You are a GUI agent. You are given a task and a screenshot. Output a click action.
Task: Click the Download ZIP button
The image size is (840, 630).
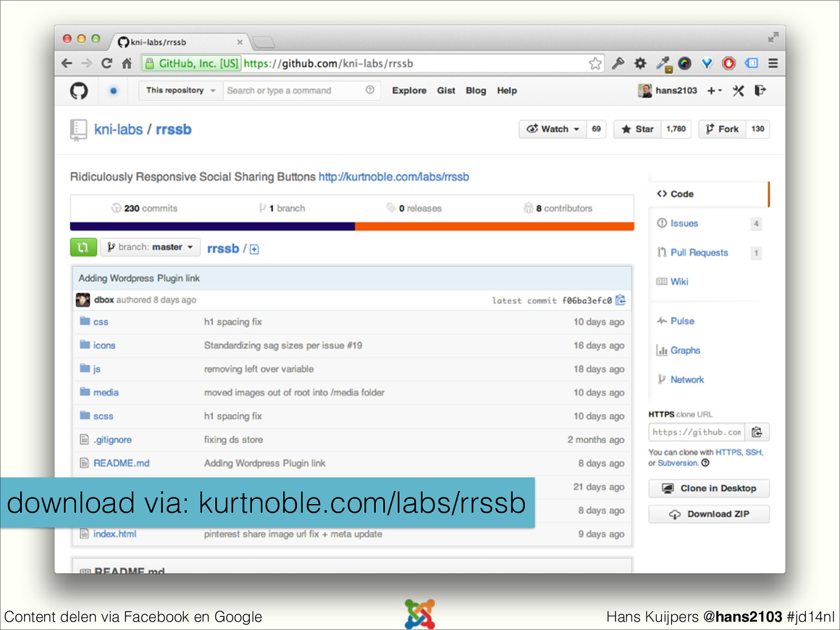(x=709, y=514)
